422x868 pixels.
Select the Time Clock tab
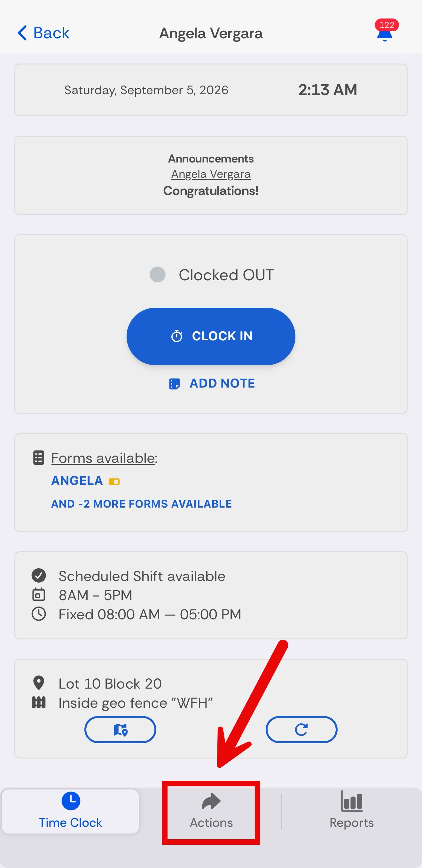[x=71, y=811]
